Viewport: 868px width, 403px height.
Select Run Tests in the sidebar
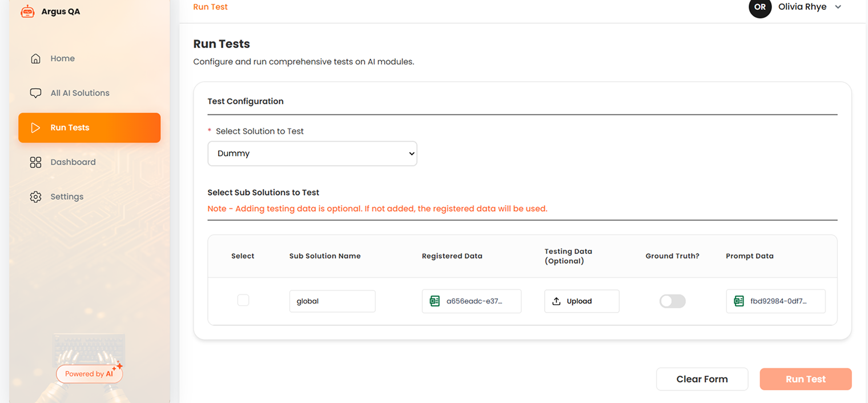click(89, 127)
